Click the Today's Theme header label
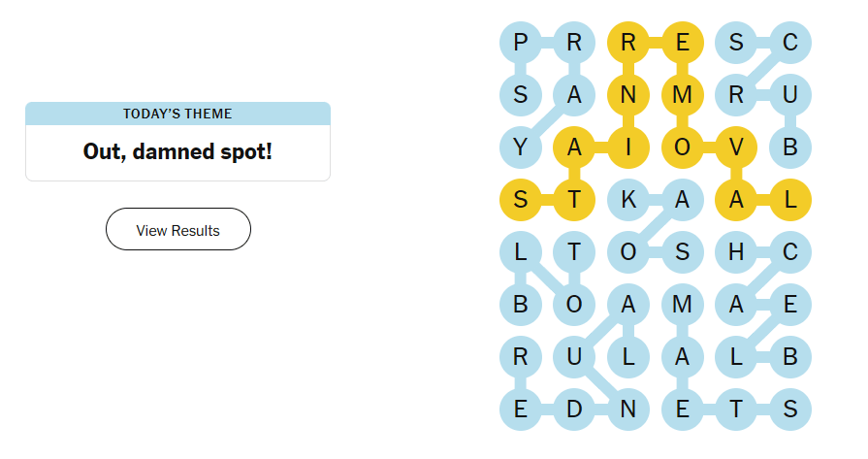Viewport: 868px width, 459px height. (177, 114)
